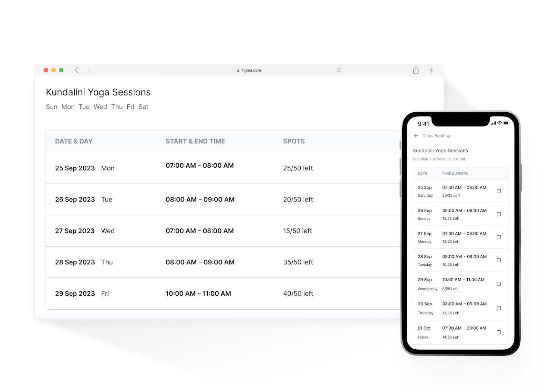Click the browser forward arrow

coord(89,70)
